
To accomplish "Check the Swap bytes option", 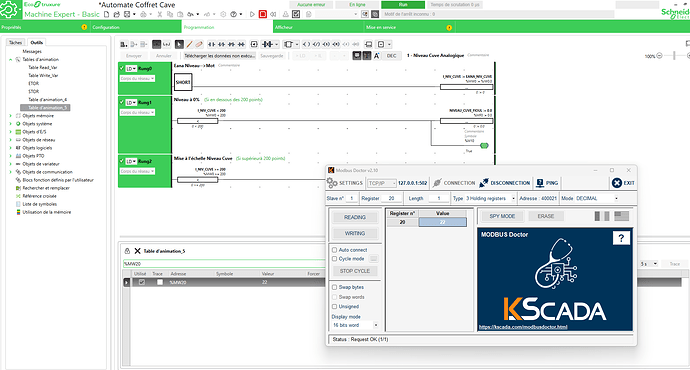I will (334, 287).
